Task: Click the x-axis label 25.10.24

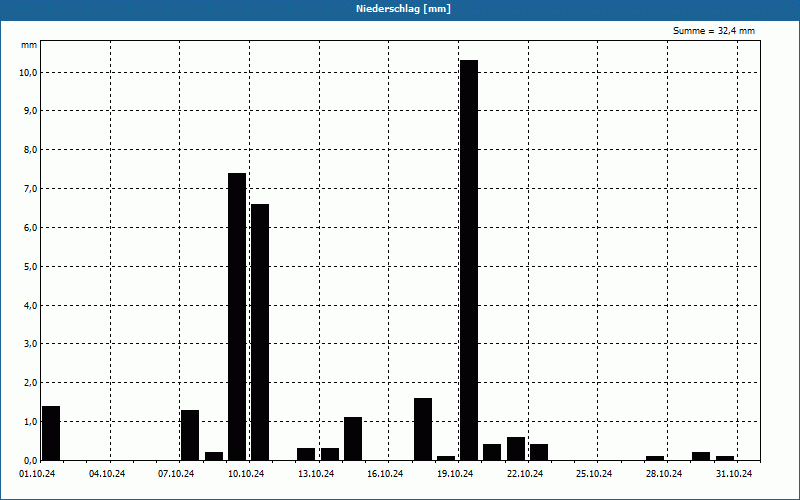Action: pyautogui.click(x=594, y=474)
